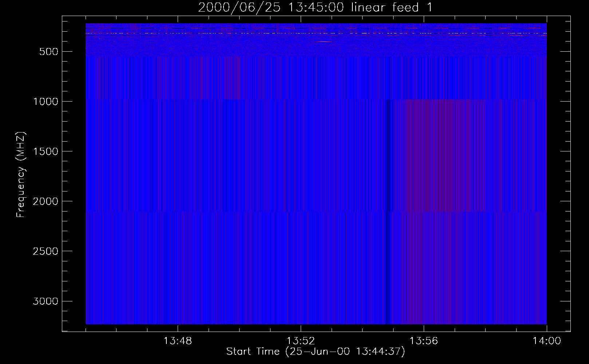
Task: Click the 'Frequency (MHZ)' y-axis label
Action: [21, 175]
